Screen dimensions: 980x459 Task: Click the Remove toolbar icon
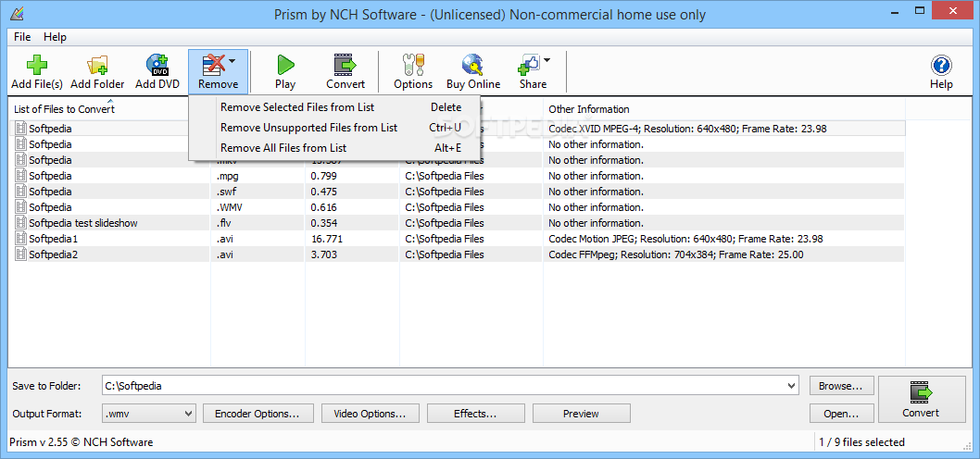pos(212,65)
